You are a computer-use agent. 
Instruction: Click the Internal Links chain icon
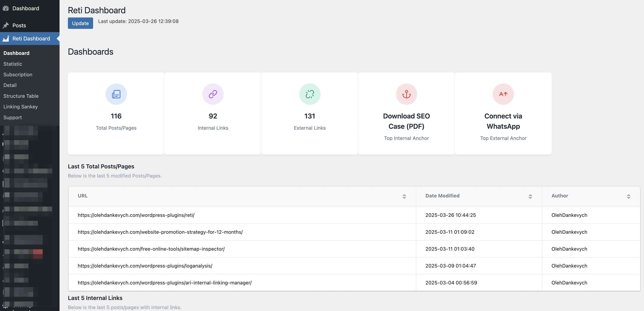(x=213, y=94)
